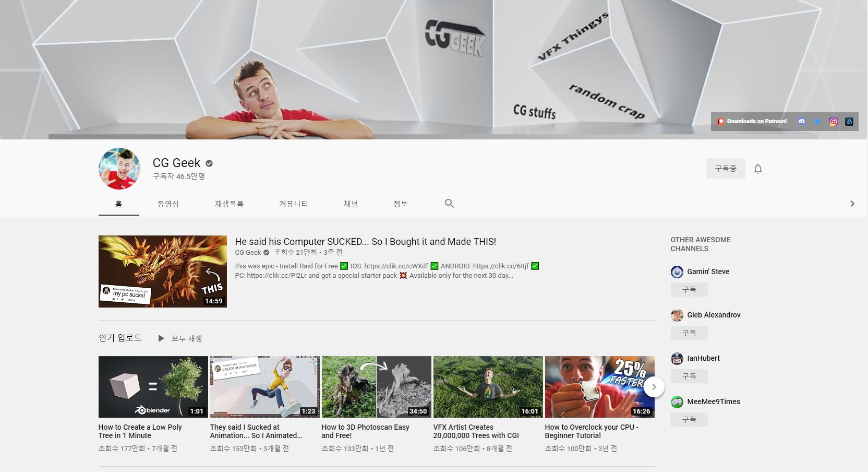The image size is (868, 472).
Task: Click the 모두 재생 play triangle icon
Action: pos(161,338)
